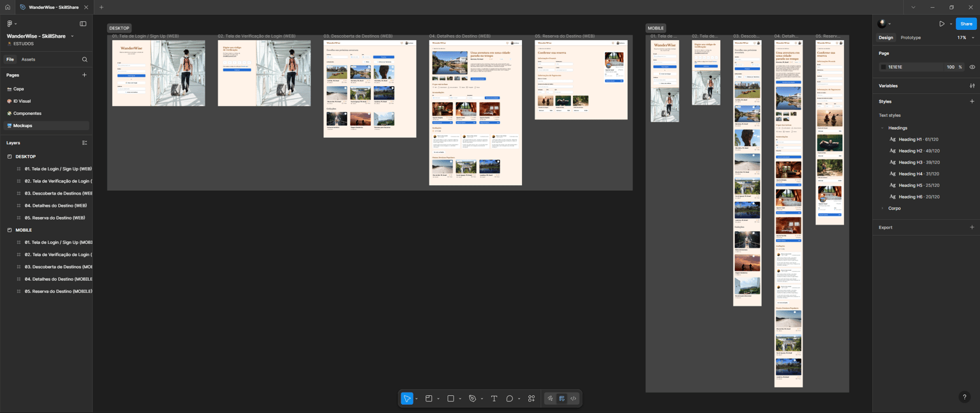This screenshot has height=413, width=980.
Task: Select the Text tool
Action: click(x=494, y=398)
